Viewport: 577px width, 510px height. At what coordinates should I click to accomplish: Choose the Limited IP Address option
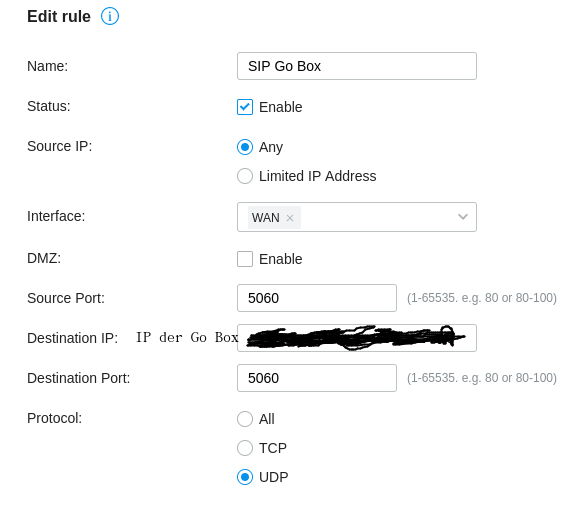(245, 176)
